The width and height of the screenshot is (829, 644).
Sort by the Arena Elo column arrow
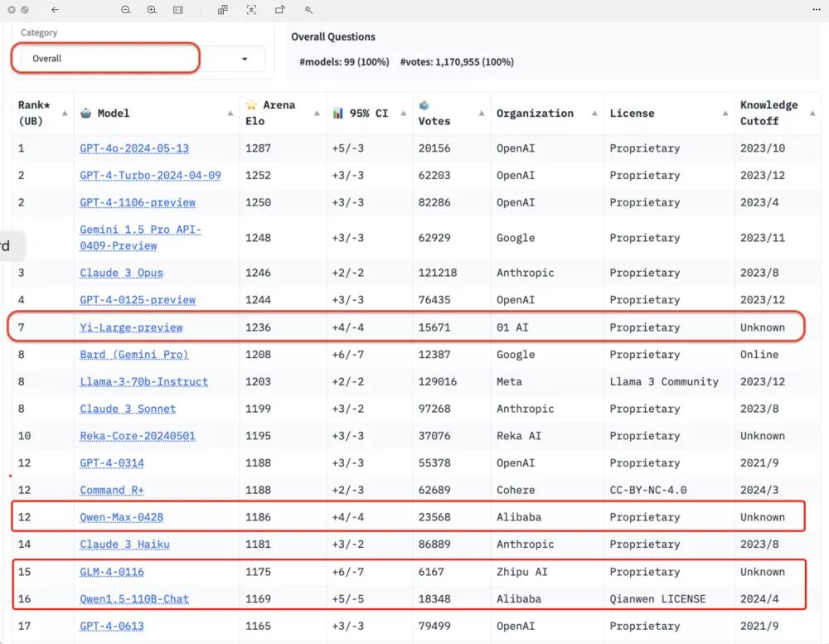(317, 114)
